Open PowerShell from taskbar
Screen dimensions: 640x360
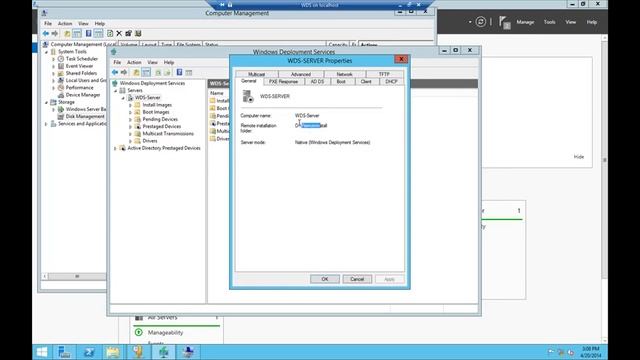pyautogui.click(x=89, y=352)
